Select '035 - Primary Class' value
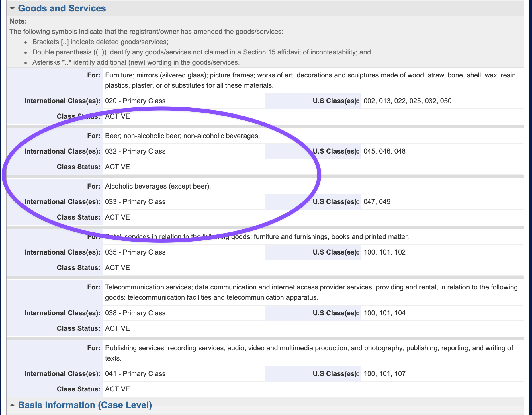 (x=135, y=252)
